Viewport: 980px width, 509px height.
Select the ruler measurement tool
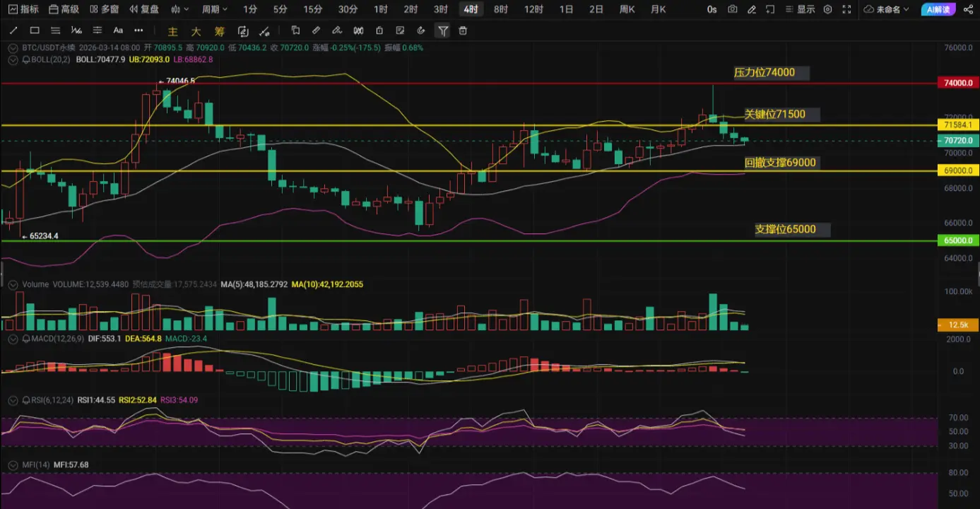[x=316, y=30]
